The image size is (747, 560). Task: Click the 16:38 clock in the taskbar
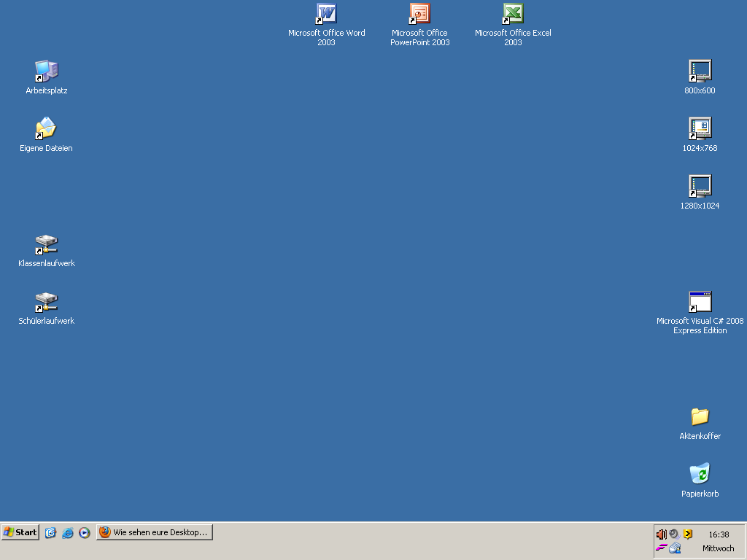click(x=719, y=534)
